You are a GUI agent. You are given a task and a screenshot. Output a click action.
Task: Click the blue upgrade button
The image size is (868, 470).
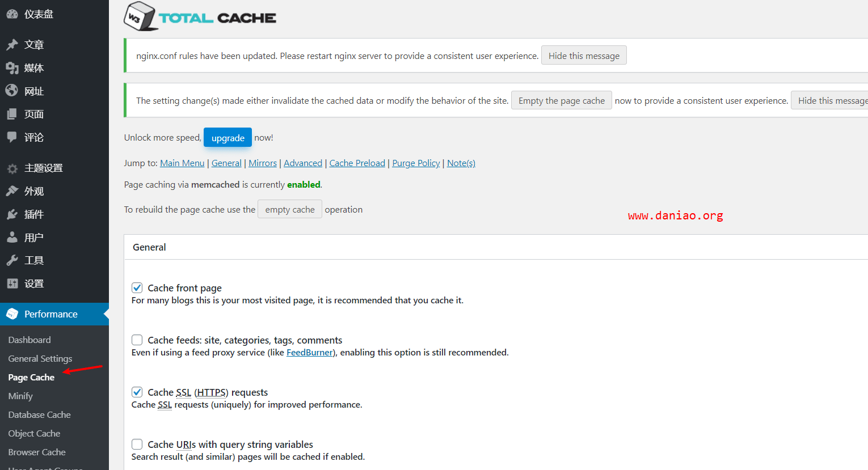click(x=227, y=138)
